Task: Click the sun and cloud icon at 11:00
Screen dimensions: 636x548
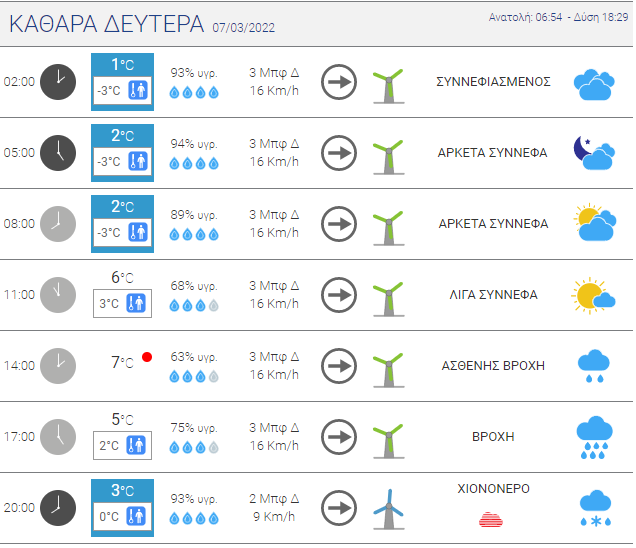Action: pos(594,294)
